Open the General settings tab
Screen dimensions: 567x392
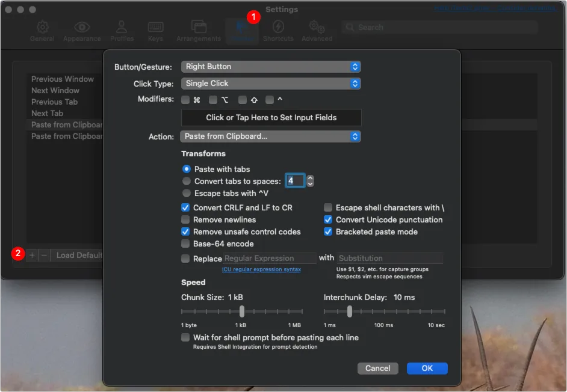[42, 31]
